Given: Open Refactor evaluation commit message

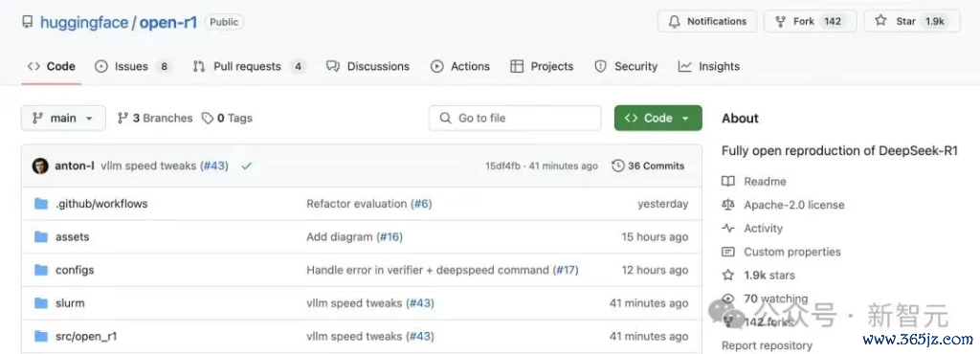Looking at the screenshot, I should click(356, 204).
